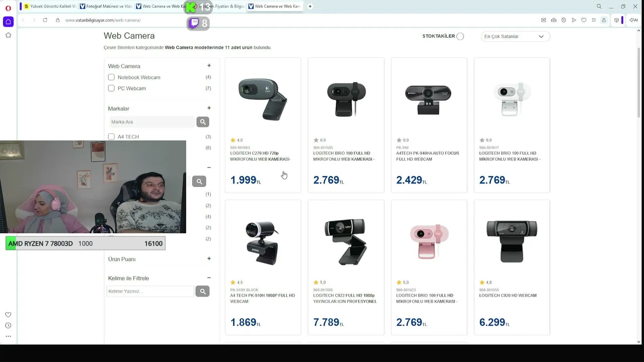Image resolution: width=644 pixels, height=362 pixels.
Task: Open the tab search magnifier icon
Action: (x=599, y=7)
